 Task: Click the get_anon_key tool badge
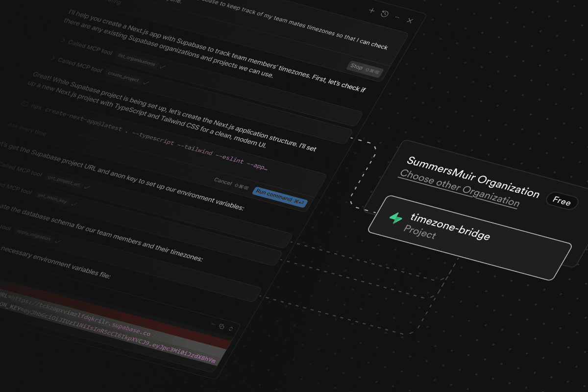click(x=52, y=198)
